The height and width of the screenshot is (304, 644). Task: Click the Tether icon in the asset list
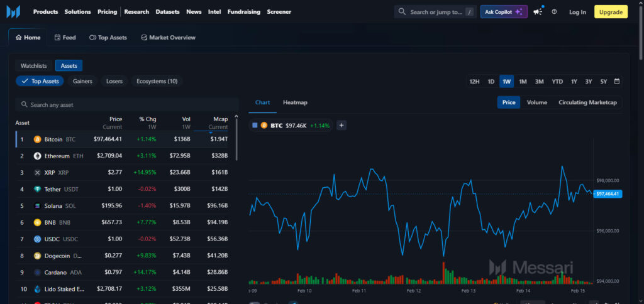coord(37,189)
